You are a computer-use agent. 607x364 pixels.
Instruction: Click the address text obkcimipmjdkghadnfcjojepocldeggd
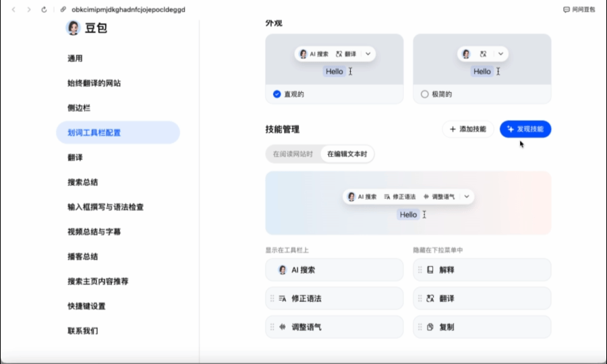(128, 9)
